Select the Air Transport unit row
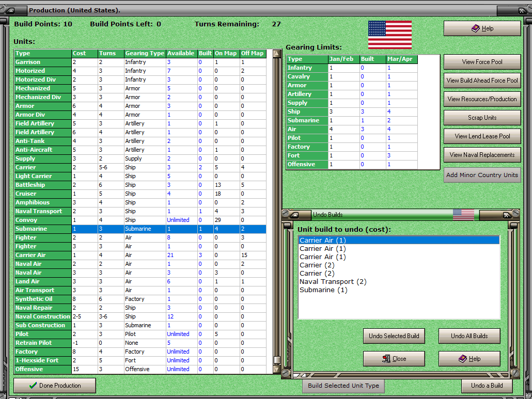 [x=140, y=290]
